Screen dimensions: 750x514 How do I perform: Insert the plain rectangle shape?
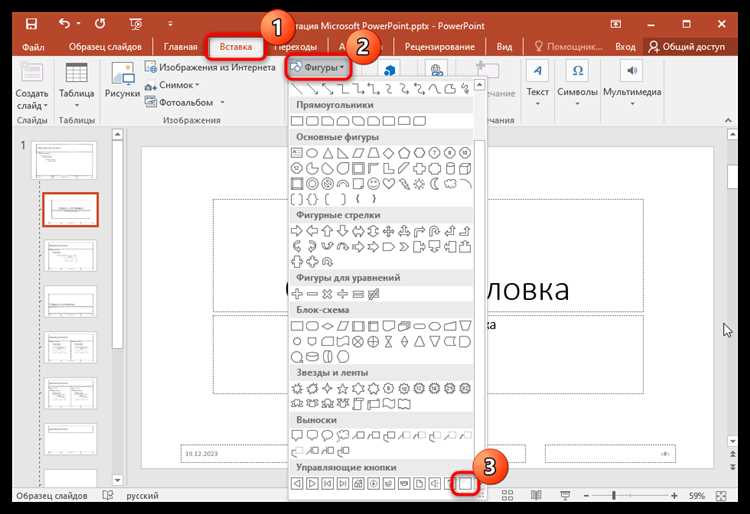[x=297, y=121]
